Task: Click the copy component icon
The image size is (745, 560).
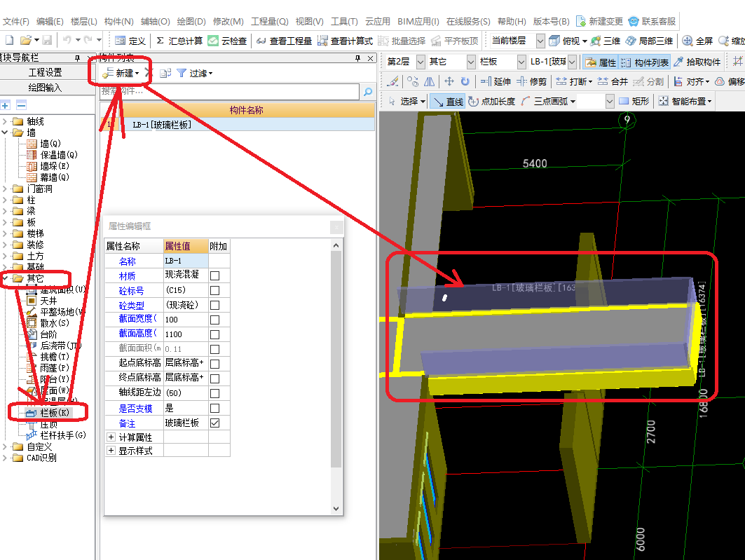Action: 165,73
